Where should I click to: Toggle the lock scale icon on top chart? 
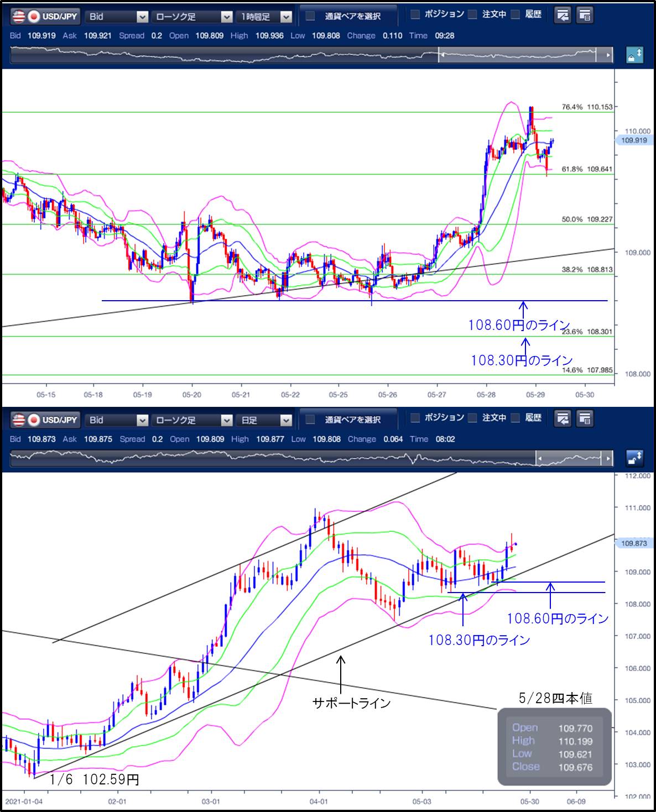[634, 55]
